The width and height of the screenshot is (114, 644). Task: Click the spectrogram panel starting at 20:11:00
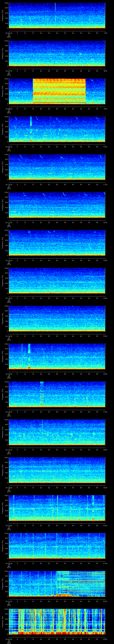click(x=57, y=205)
